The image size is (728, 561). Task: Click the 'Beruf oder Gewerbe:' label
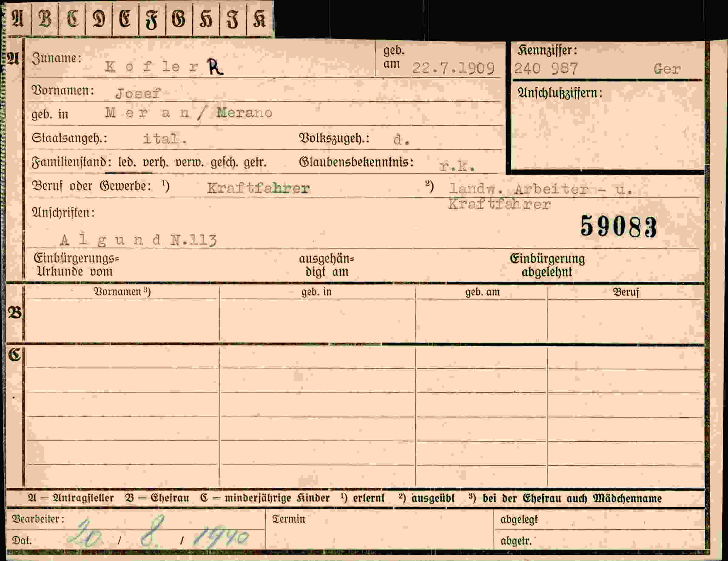[92, 186]
